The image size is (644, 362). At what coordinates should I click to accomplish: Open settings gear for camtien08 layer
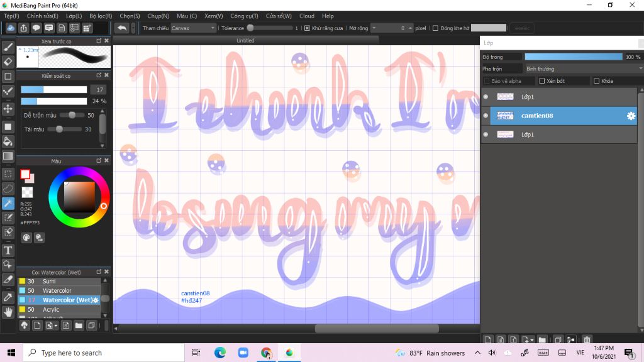(x=631, y=116)
